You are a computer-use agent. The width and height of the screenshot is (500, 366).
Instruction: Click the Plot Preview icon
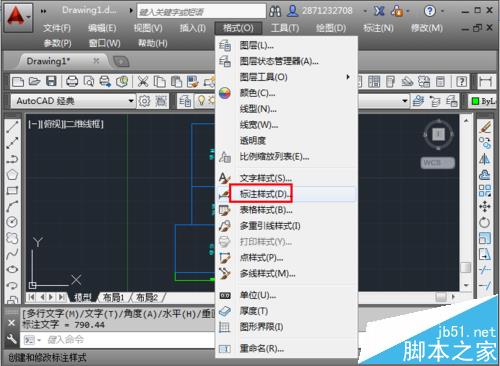(89, 81)
